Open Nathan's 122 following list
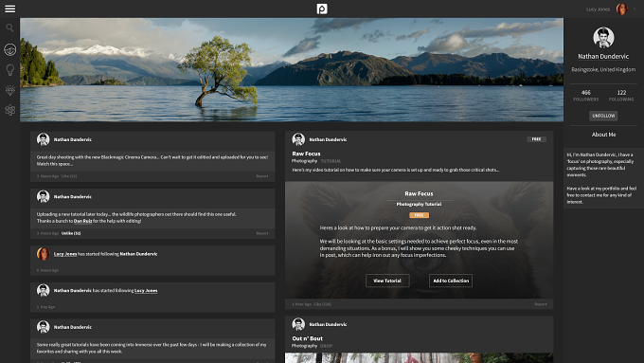The width and height of the screenshot is (644, 363). point(621,96)
